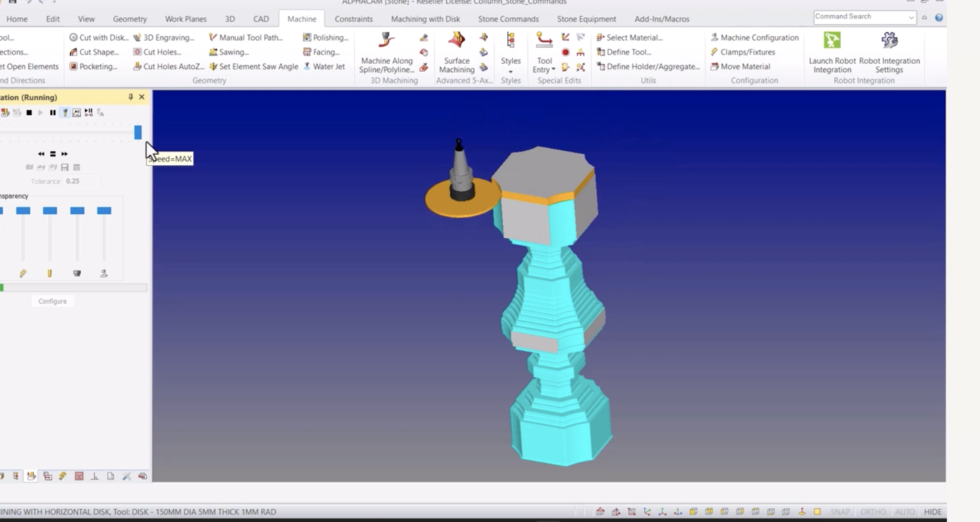Pause the running simulation
Screen dimensions: 980x522
click(x=53, y=113)
